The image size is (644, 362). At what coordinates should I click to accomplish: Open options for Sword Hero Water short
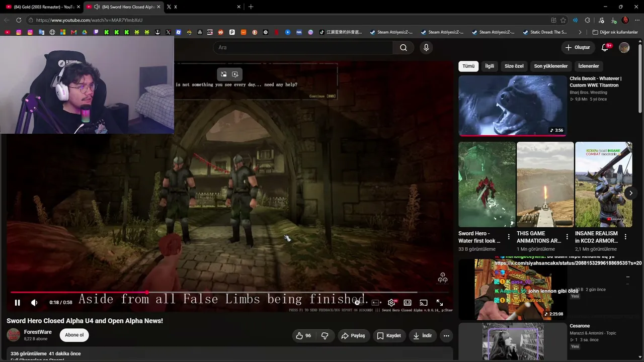[x=509, y=237]
